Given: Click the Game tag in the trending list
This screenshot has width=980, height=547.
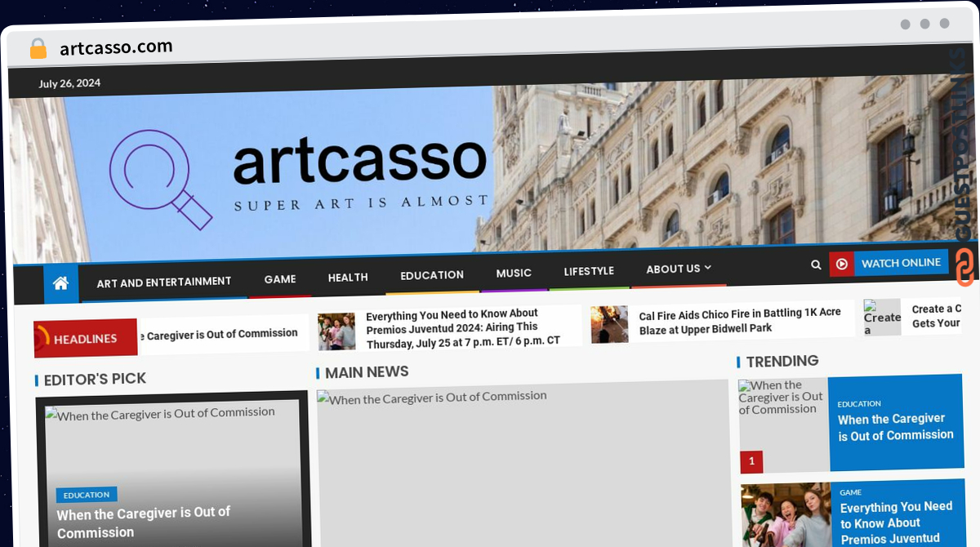Looking at the screenshot, I should 851,492.
